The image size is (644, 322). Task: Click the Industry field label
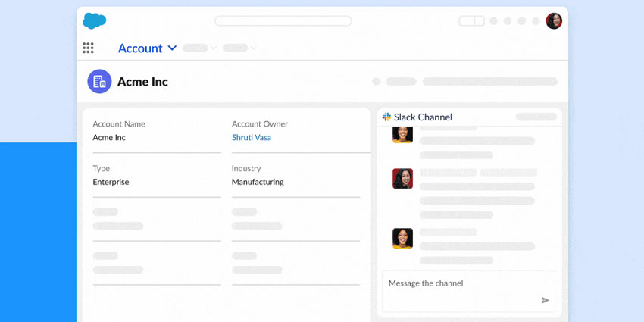[246, 168]
